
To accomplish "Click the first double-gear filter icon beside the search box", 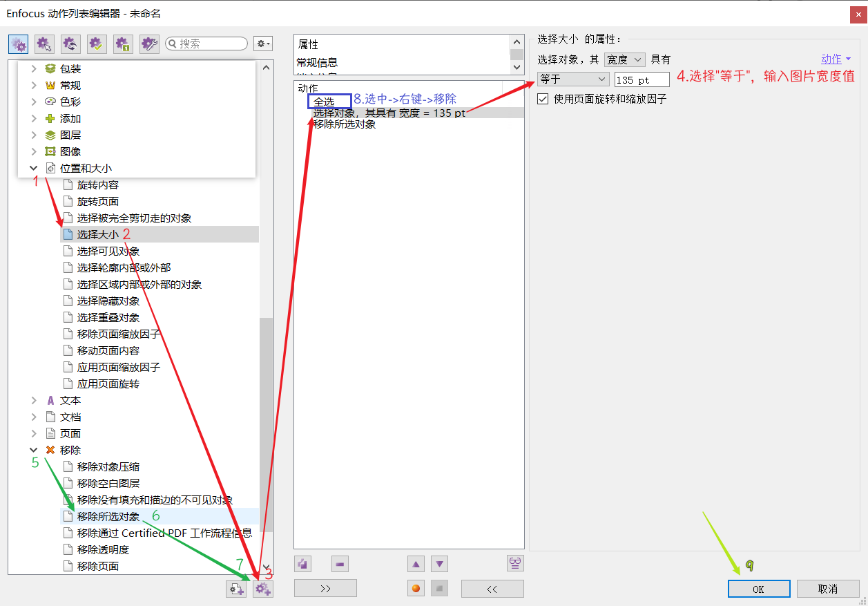I will click(x=18, y=44).
